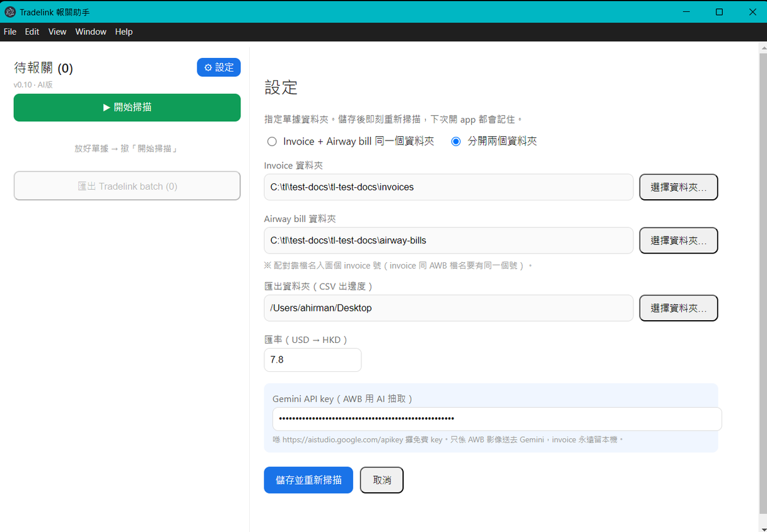
Task: Choose folder for 匯出資料夾 CSV output
Action: 679,308
